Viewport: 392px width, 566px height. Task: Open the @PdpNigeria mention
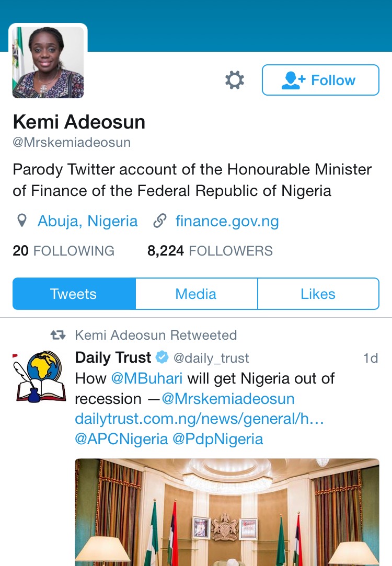coord(217,438)
